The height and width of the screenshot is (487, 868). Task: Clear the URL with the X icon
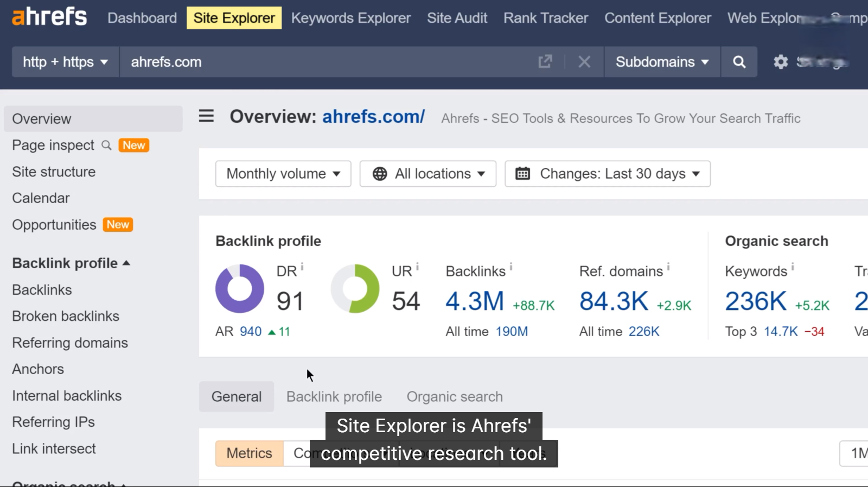584,62
